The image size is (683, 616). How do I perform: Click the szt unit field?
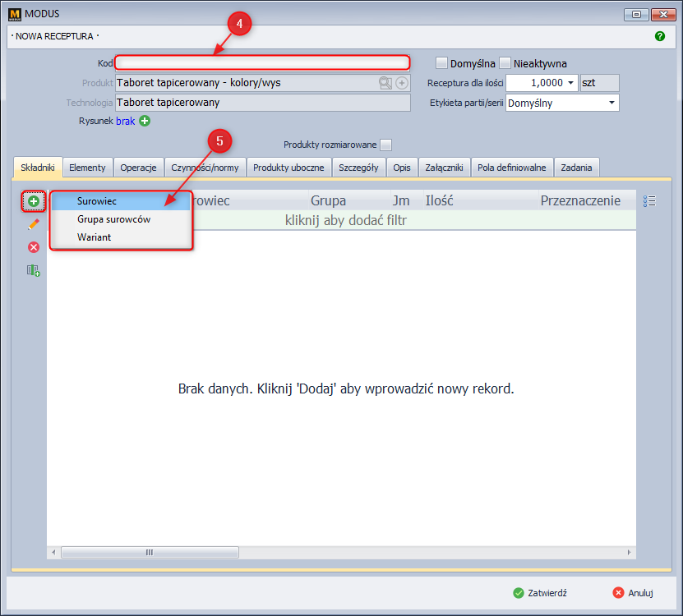coord(599,83)
